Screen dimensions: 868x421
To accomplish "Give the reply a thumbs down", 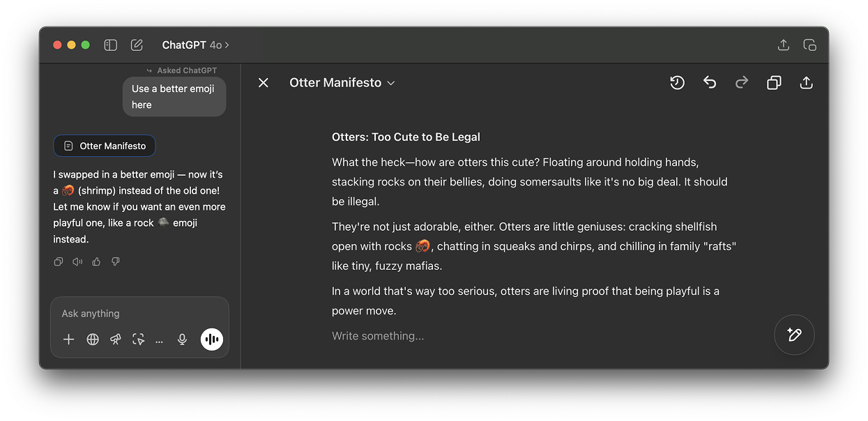I will tap(116, 262).
